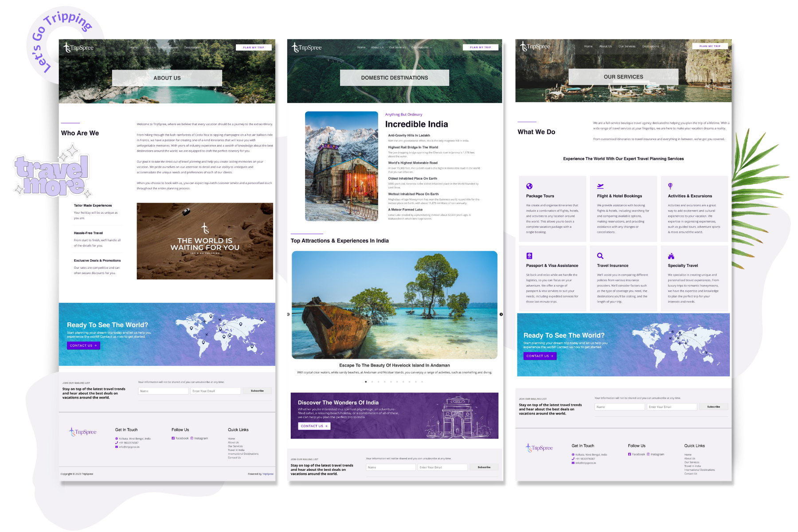The image size is (798, 532).
Task: Open Our Services in Domestic Destinations navbar
Action: tap(397, 47)
